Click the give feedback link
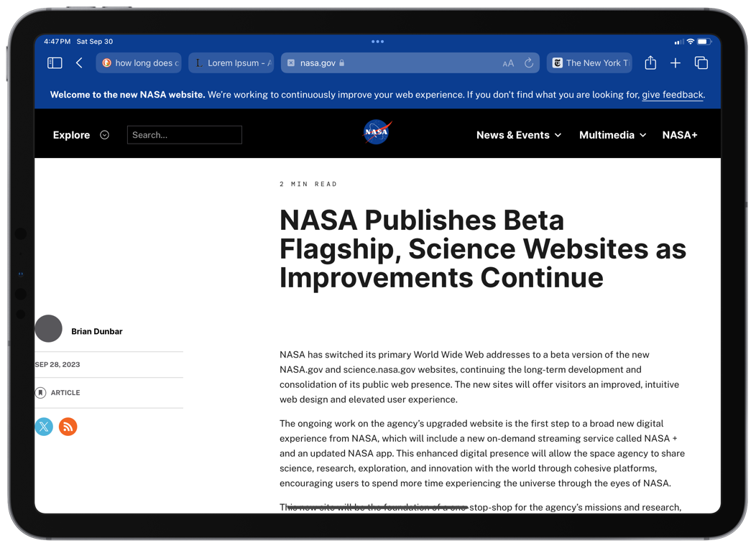This screenshot has width=756, height=548. pyautogui.click(x=672, y=95)
